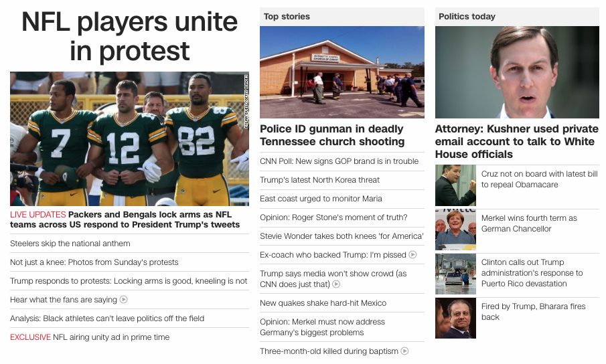Image resolution: width=606 pixels, height=364 pixels.
Task: Open the Kushner portrait image
Action: click(517, 72)
